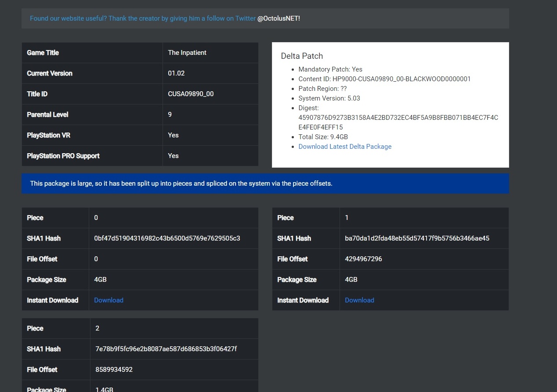Click 'Total Size: 9.4GB' list entry
The image size is (557, 392).
pos(323,137)
